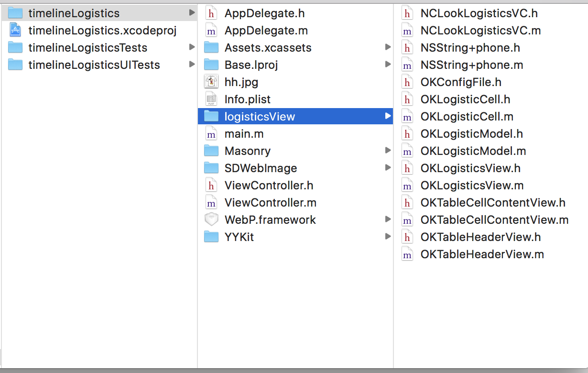588x373 pixels.
Task: Click the Masonry folder icon
Action: click(211, 151)
